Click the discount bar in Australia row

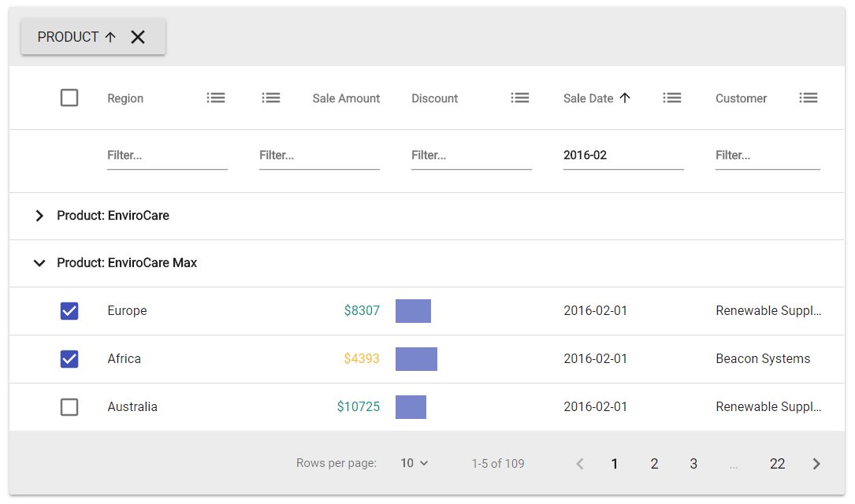[411, 407]
